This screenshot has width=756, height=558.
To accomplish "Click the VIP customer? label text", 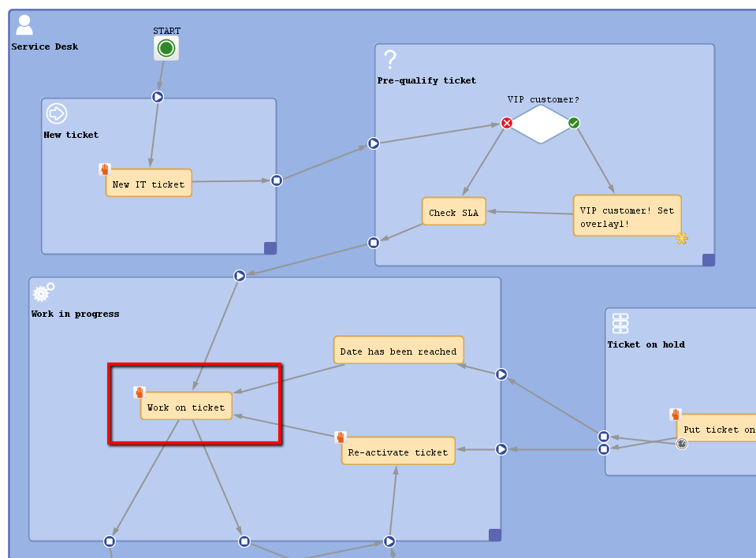I will [x=543, y=99].
